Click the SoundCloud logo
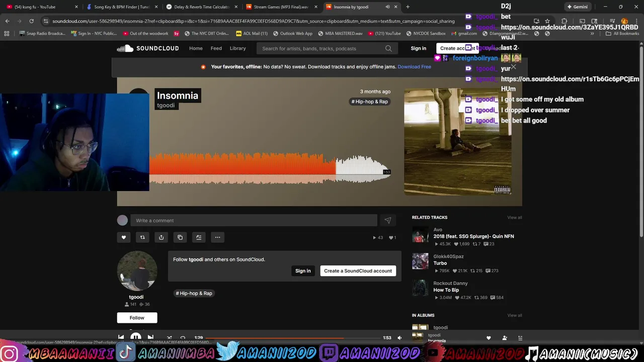644x362 pixels. pyautogui.click(x=148, y=48)
